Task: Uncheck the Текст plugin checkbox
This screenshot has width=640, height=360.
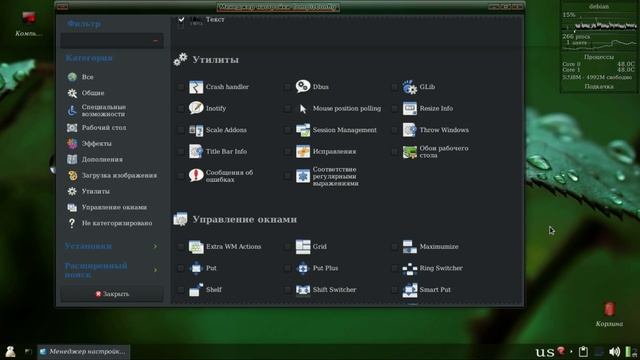Action: pos(181,19)
